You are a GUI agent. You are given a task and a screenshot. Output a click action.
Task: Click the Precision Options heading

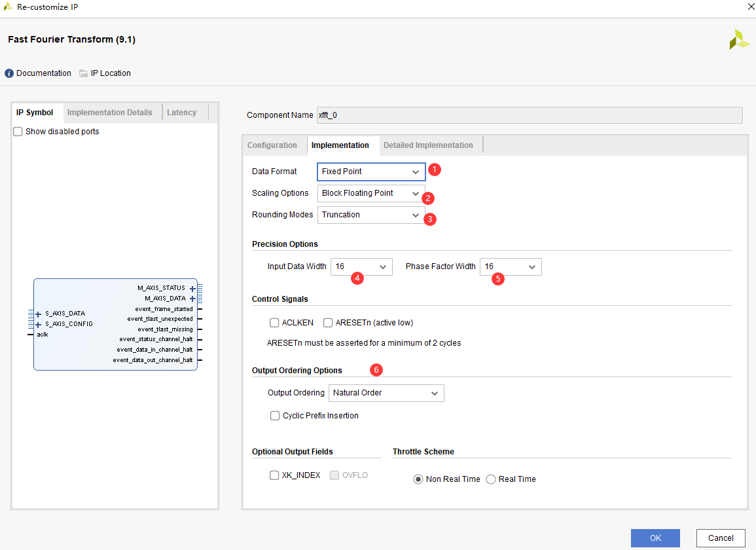[285, 244]
